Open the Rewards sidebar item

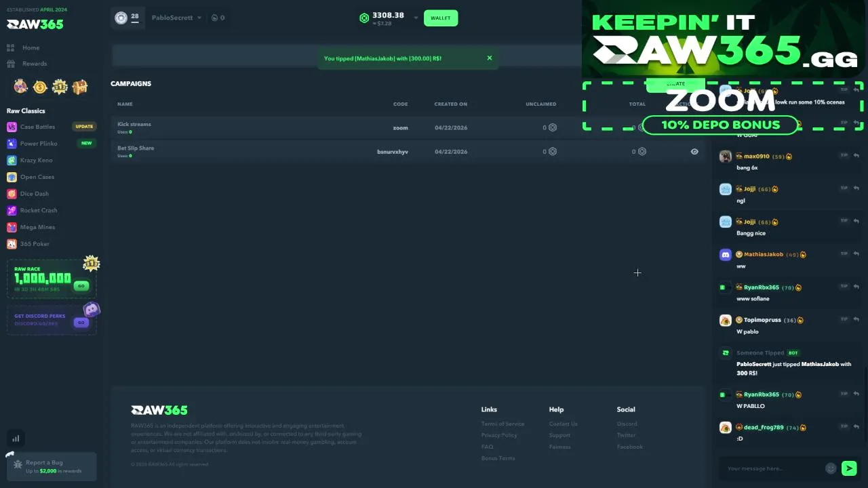click(34, 64)
